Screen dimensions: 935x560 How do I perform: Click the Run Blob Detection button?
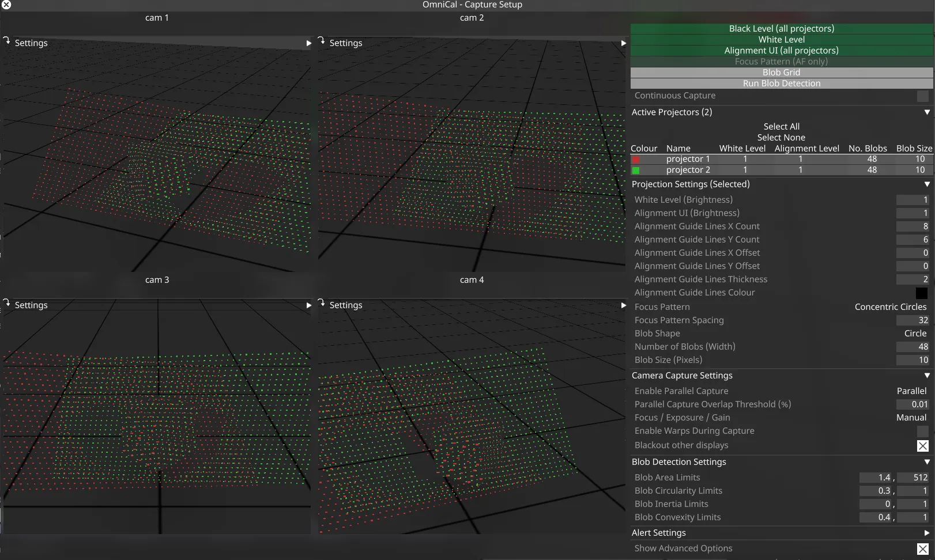[781, 83]
